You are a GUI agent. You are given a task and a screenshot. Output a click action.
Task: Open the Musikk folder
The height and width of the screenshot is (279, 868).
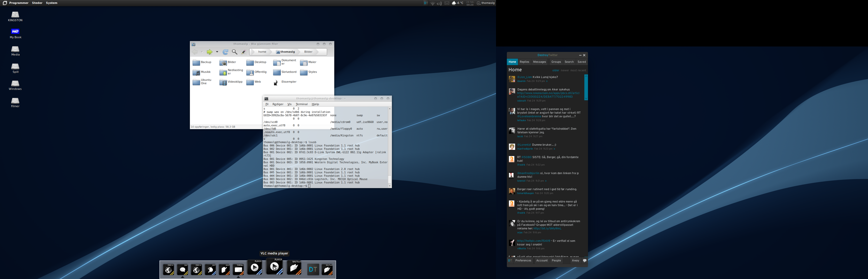pyautogui.click(x=202, y=72)
